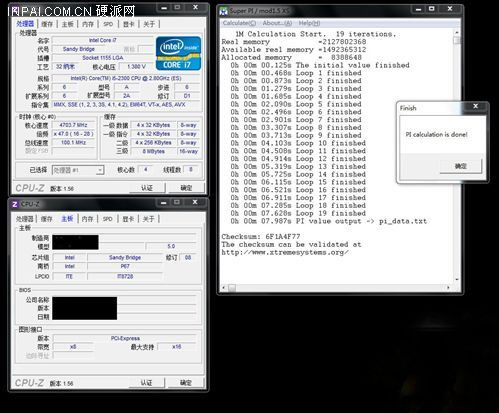Switch to 关于 tab in CPU-Z processor window
Screen dimensions: 499x413
(149, 24)
